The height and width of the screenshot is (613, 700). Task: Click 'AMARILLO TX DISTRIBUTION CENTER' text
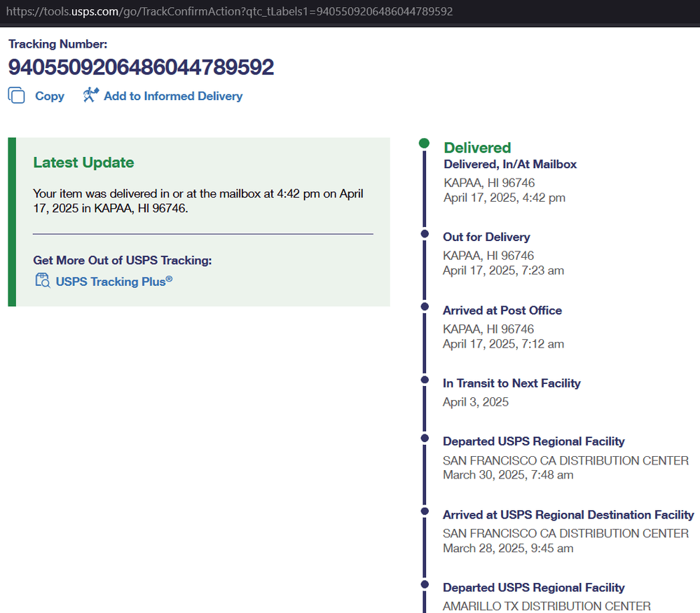pyautogui.click(x=547, y=606)
